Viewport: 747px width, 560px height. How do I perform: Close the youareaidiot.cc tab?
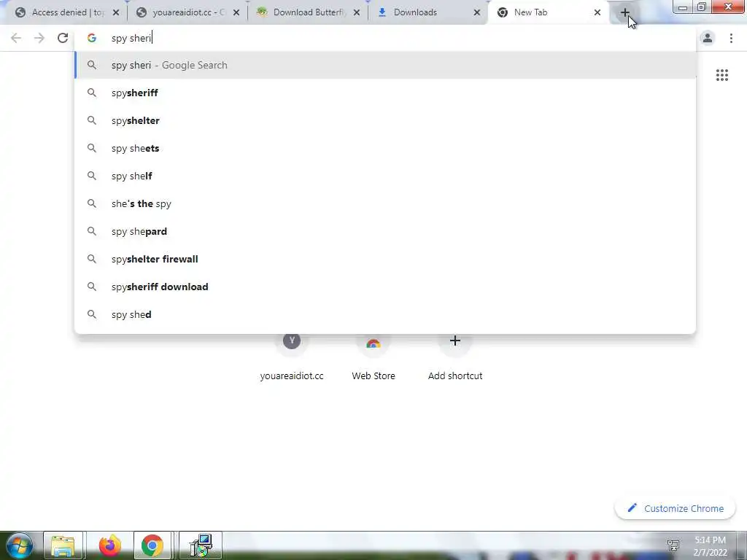(x=236, y=13)
